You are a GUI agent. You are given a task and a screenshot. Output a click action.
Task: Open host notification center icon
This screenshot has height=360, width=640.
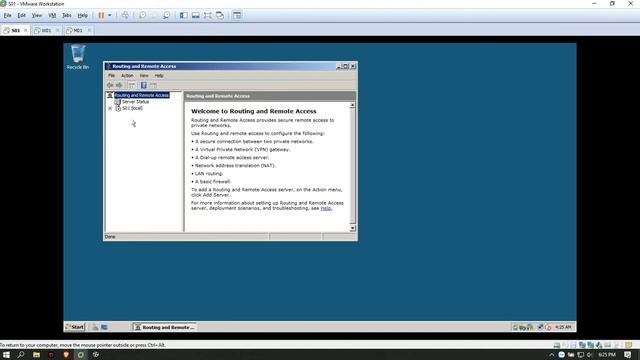(628, 355)
